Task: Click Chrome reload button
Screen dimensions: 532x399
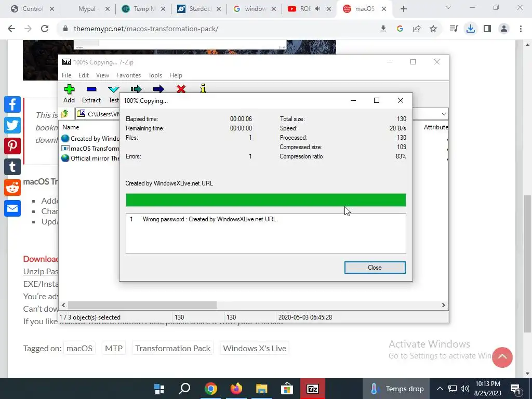Action: 45,29
